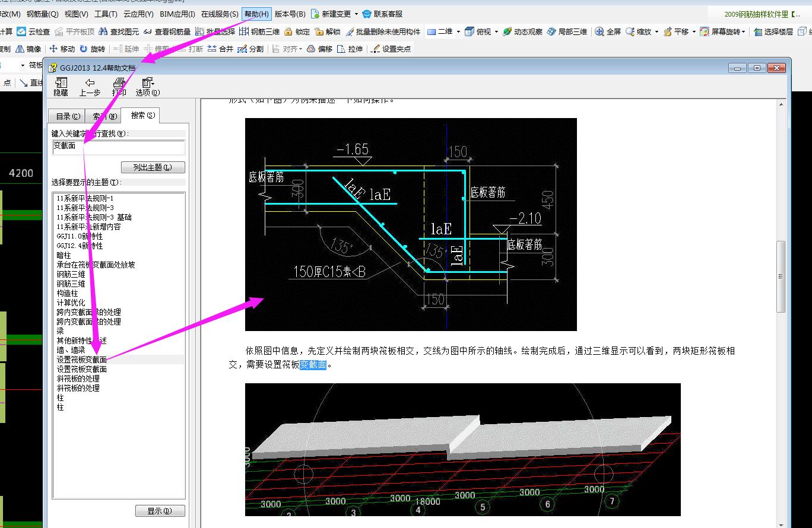This screenshot has width=812, height=528.
Task: Open the 工具(T) menu
Action: click(106, 14)
